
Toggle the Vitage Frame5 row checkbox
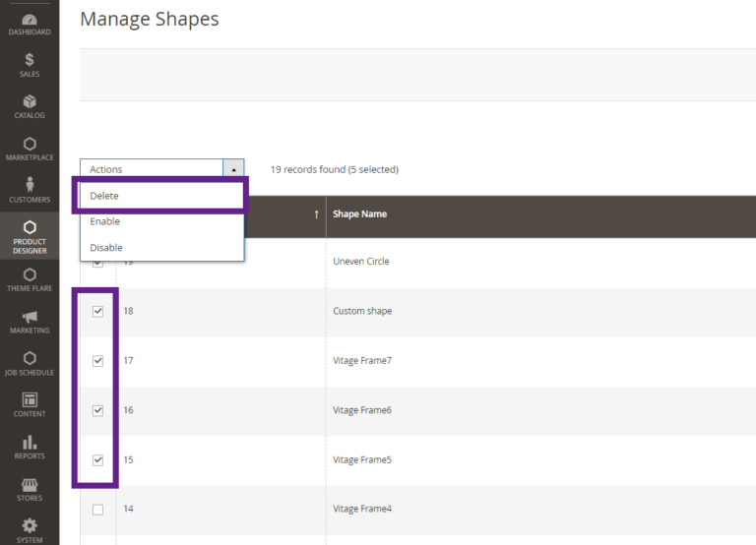coord(97,459)
